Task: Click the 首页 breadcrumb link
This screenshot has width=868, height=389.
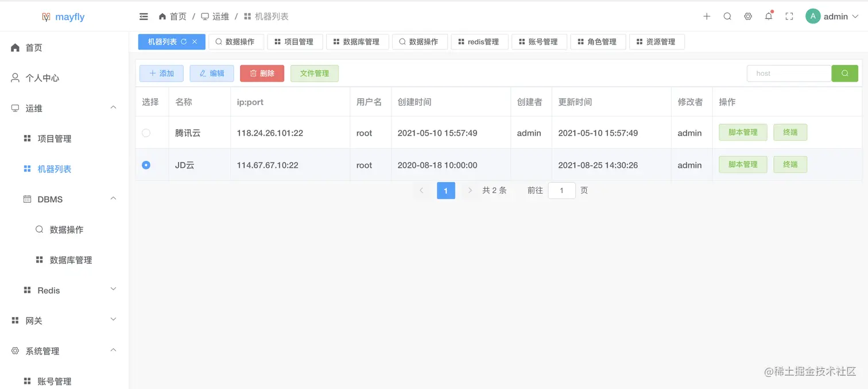Action: (x=178, y=17)
